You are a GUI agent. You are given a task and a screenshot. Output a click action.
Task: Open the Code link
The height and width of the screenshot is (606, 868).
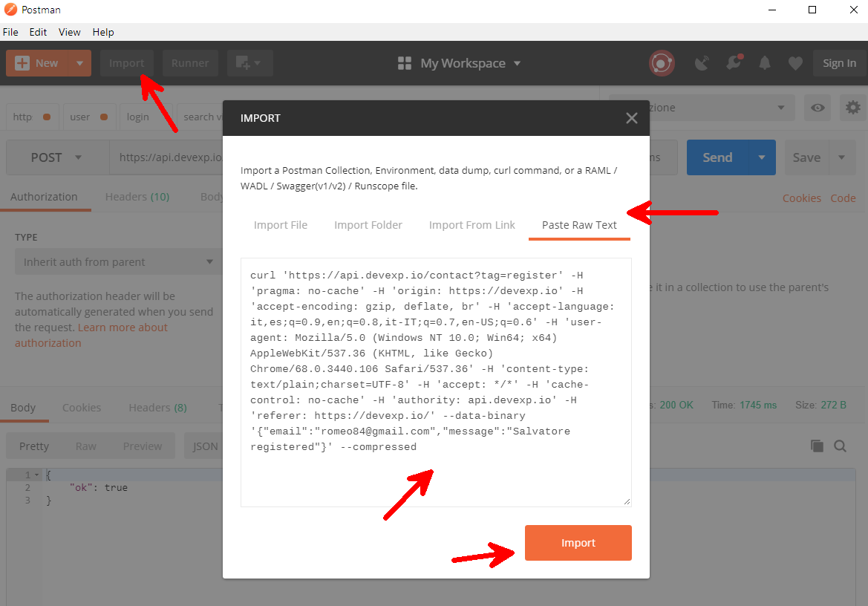[843, 198]
